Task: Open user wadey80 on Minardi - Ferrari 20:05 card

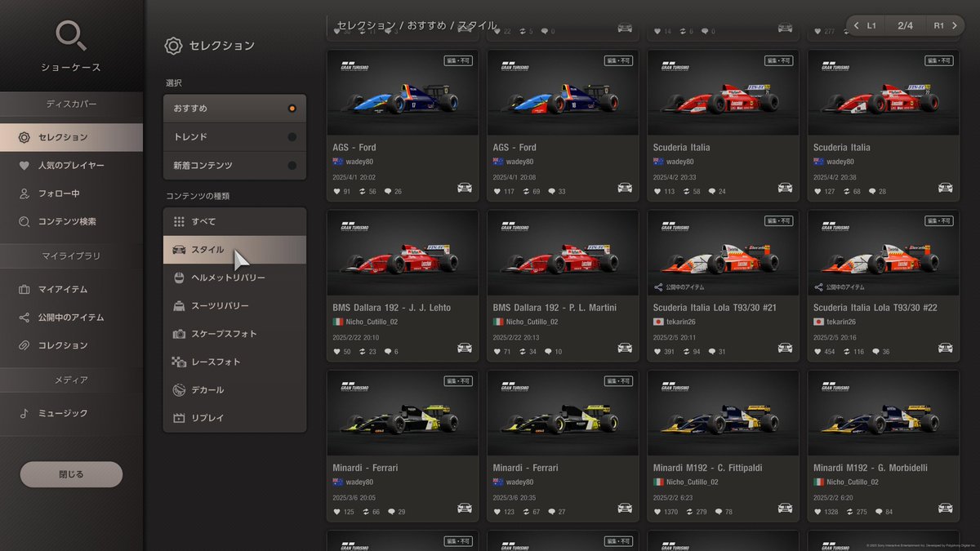Action: click(x=360, y=482)
